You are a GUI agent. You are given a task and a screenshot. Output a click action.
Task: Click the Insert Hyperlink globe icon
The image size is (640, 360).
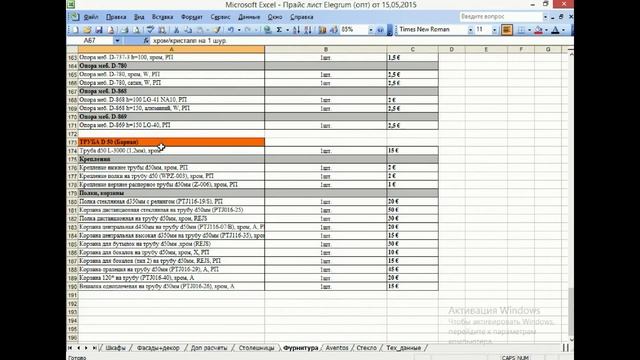(x=267, y=30)
